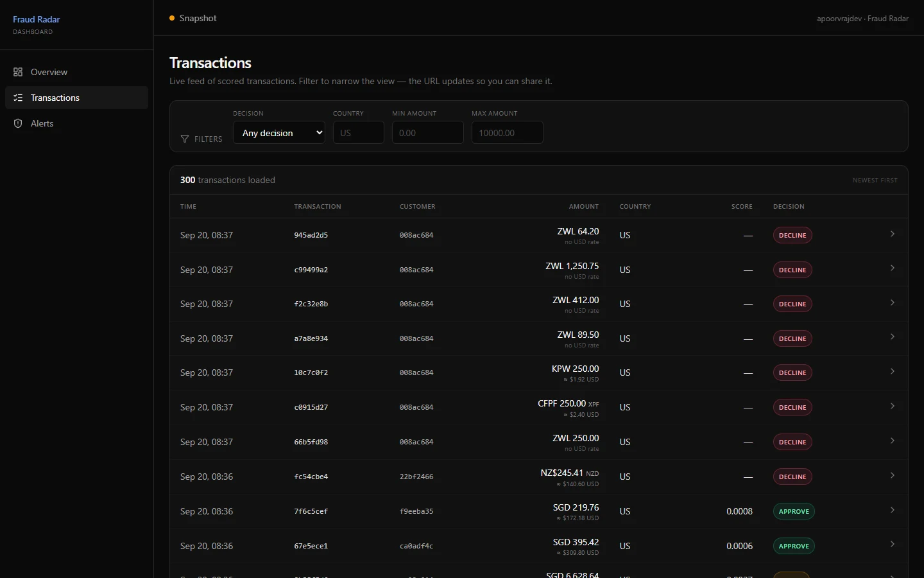Open row chevron for transaction c99499a2
The width and height of the screenshot is (924, 578).
click(893, 268)
